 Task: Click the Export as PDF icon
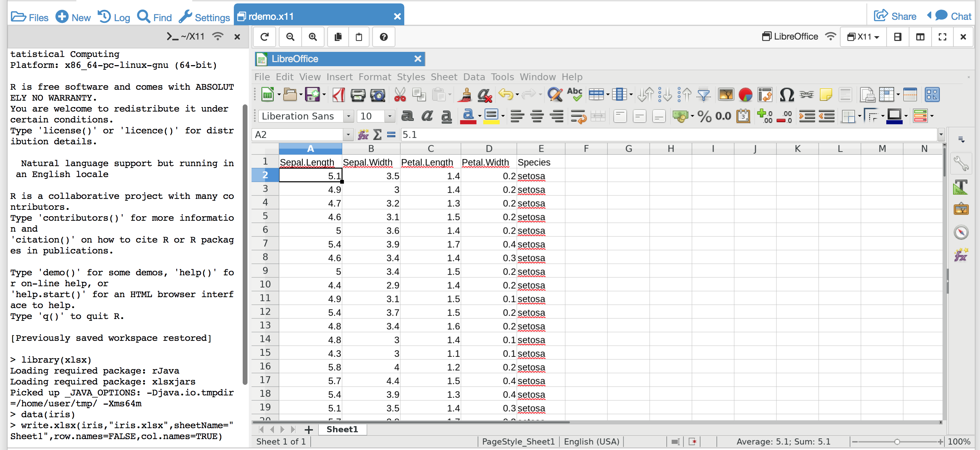coord(338,95)
